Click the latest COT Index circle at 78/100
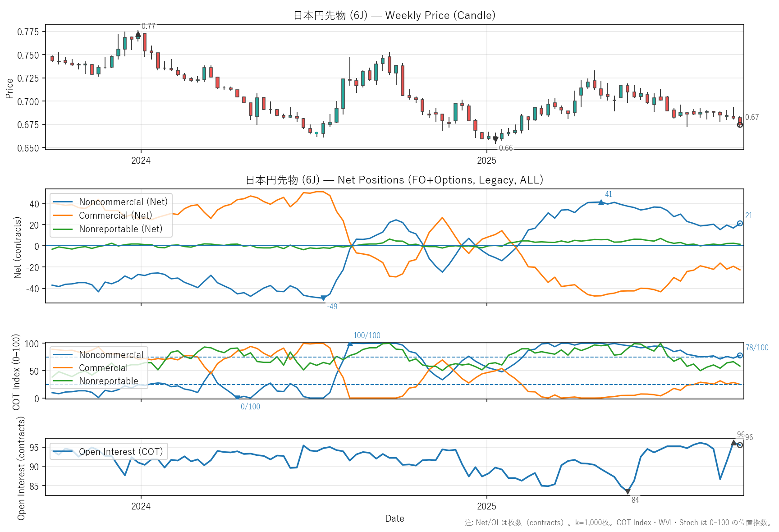The width and height of the screenshot is (779, 532). coord(740,355)
